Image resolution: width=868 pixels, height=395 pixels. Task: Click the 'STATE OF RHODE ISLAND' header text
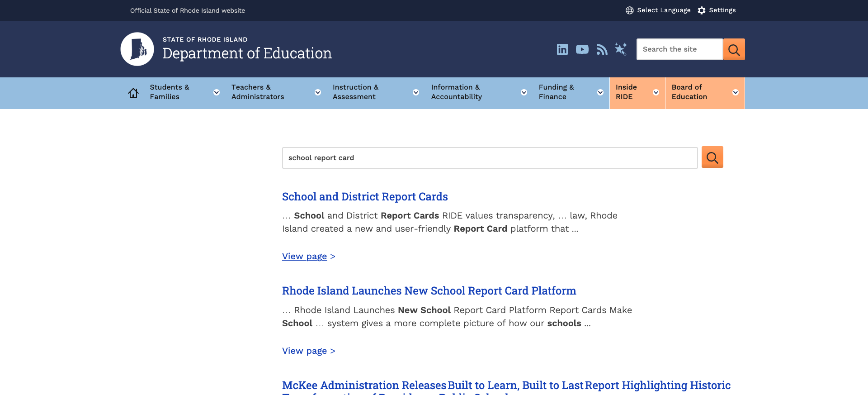[205, 40]
